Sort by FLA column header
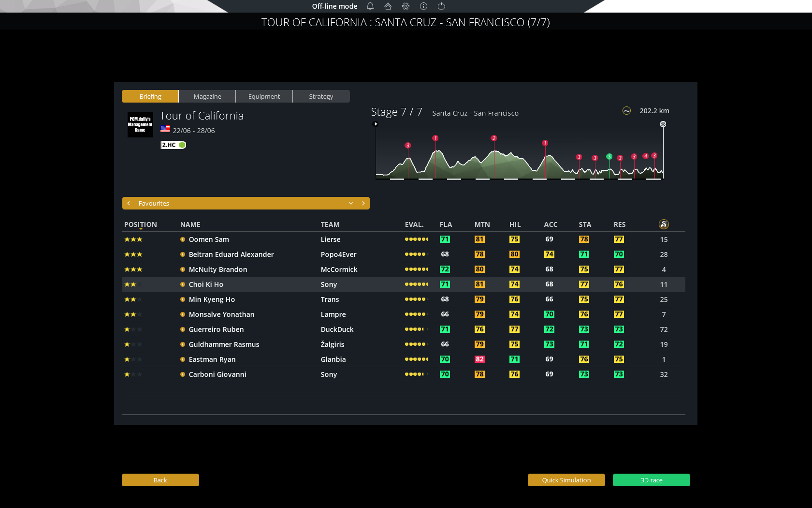 point(446,224)
